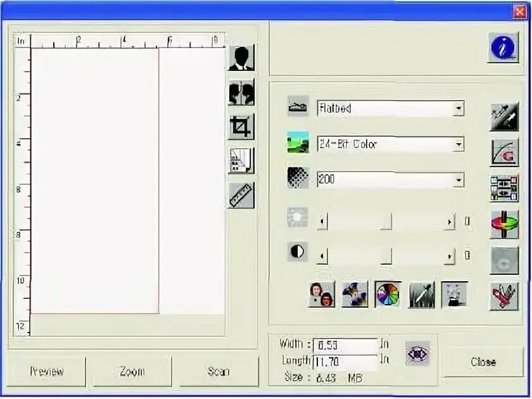The width and height of the screenshot is (532, 399).
Task: Click the "In" units corner of ruler
Action: [x=22, y=41]
